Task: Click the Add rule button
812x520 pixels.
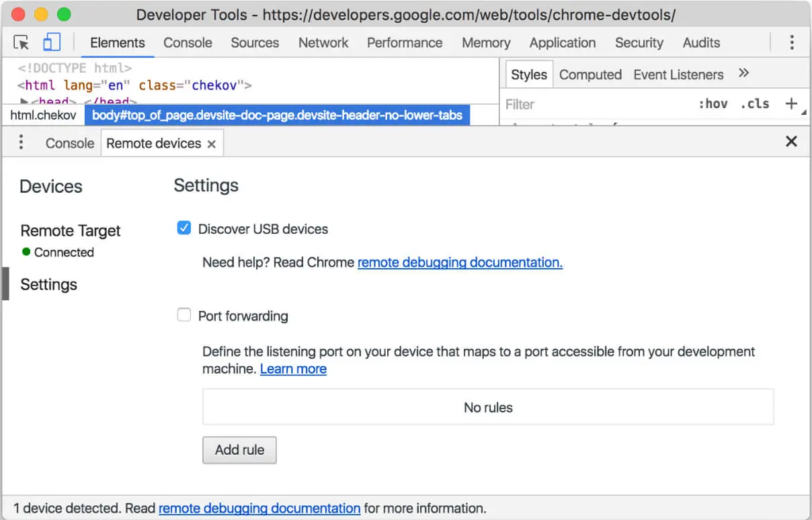Action: point(239,450)
